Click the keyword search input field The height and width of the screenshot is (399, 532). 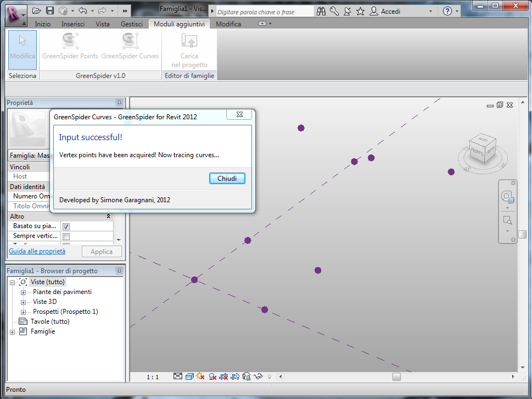pos(265,12)
